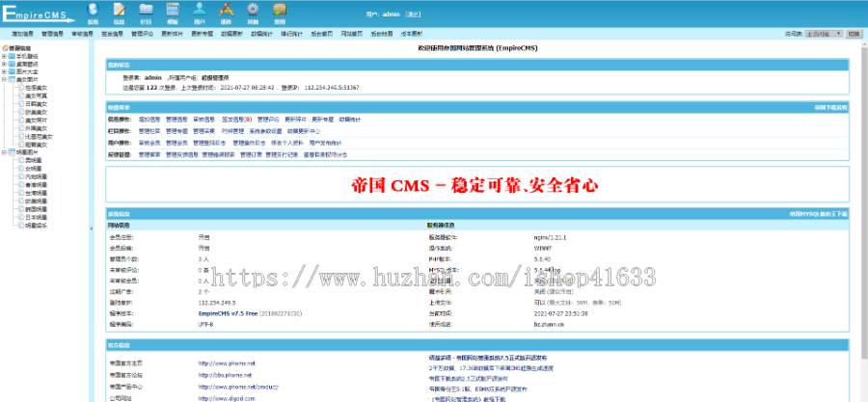Viewport: 868px width, 402px height.
Task: Click the open-folder icon beside 明星图片
Action: click(x=12, y=152)
